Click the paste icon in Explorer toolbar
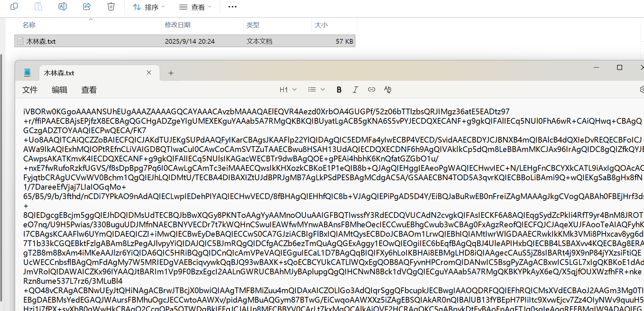This screenshot has width=644, height=311. coord(38,6)
